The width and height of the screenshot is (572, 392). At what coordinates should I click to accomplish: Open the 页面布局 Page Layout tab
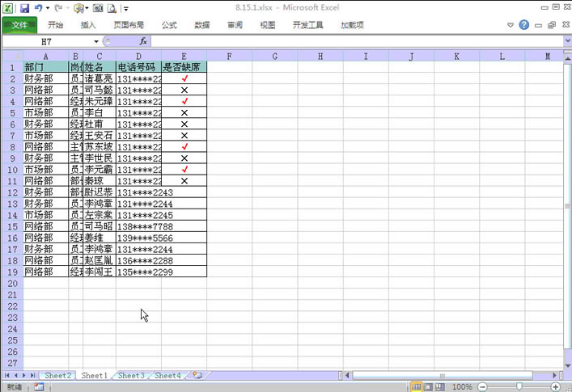pos(129,25)
